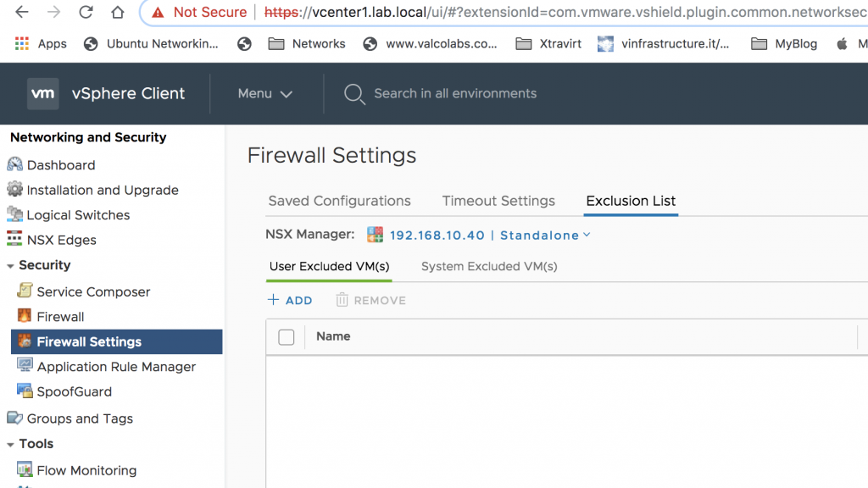Click the Installation and Upgrade gear icon
868x488 pixels.
coord(14,189)
